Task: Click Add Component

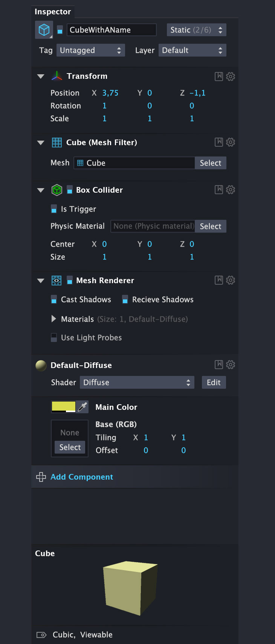Action: tap(82, 477)
